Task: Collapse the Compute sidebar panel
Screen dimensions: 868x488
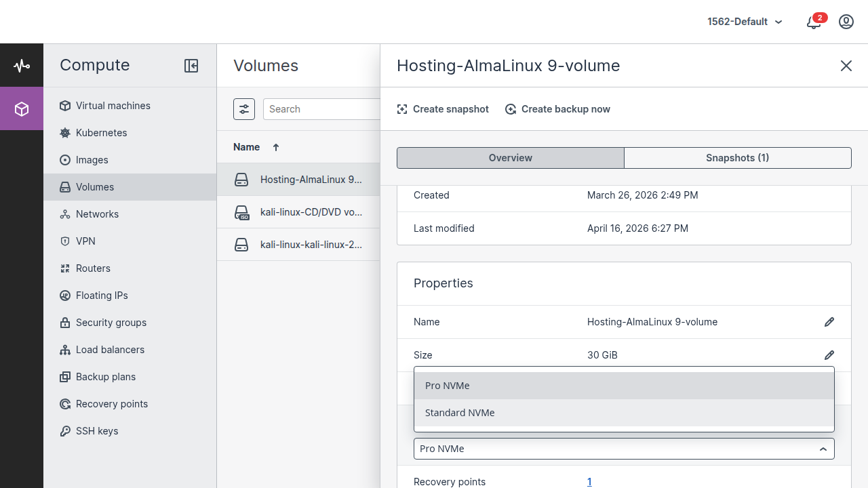Action: click(x=191, y=66)
